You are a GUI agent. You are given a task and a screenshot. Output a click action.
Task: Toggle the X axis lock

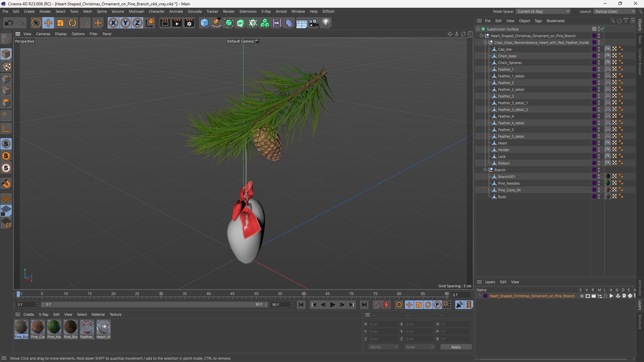[x=113, y=23]
